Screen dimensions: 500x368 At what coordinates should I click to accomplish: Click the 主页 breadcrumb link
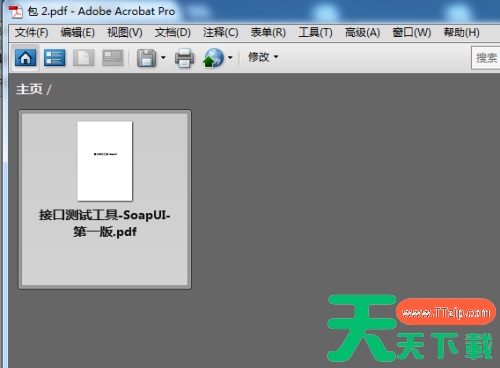click(x=29, y=89)
